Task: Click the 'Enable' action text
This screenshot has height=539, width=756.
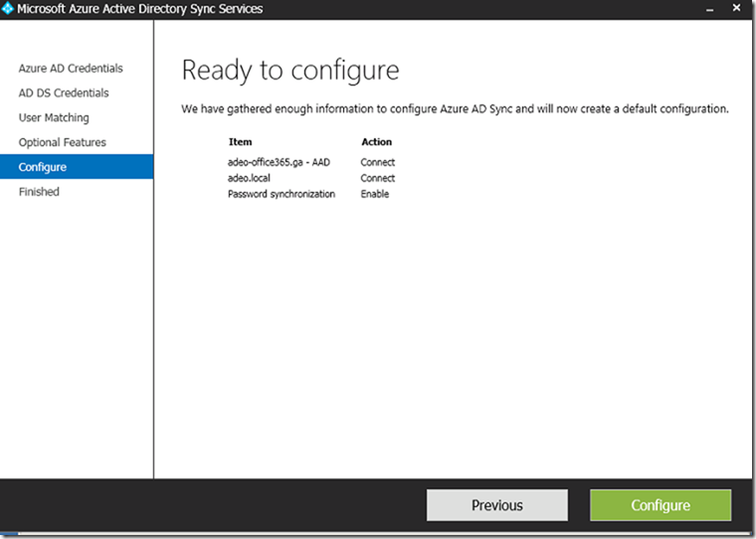Action: coord(375,194)
